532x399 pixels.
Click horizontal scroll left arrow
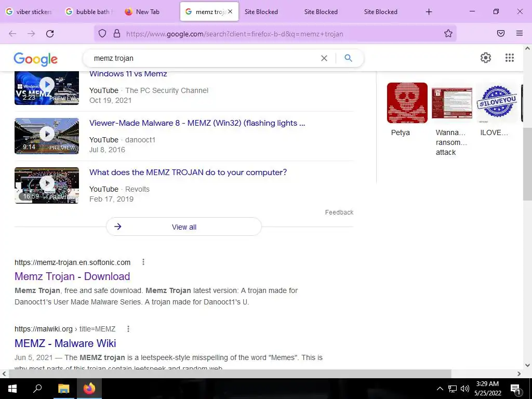tap(4, 374)
